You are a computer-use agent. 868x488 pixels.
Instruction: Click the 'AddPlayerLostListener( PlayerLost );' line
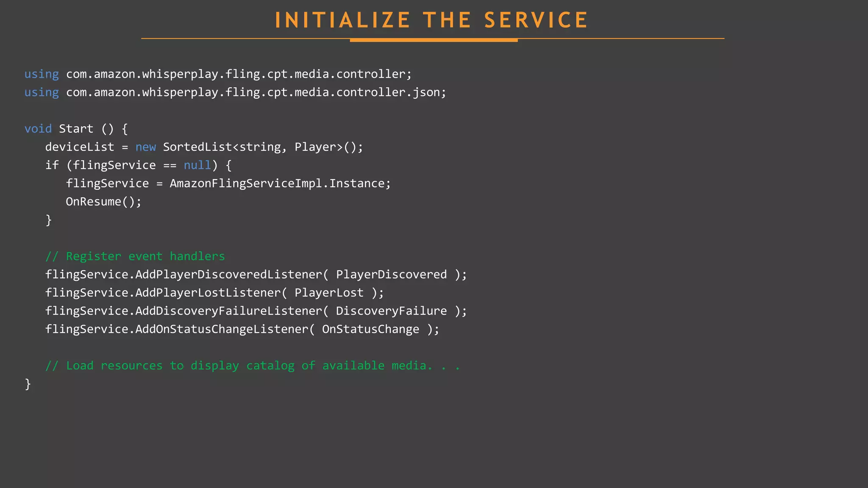coord(214,293)
